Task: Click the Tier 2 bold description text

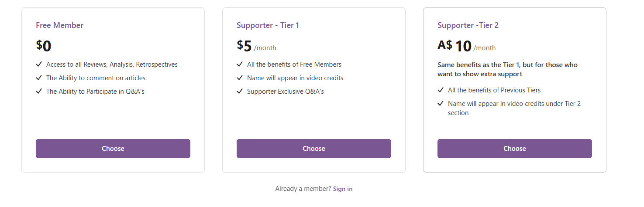Action: [507, 69]
